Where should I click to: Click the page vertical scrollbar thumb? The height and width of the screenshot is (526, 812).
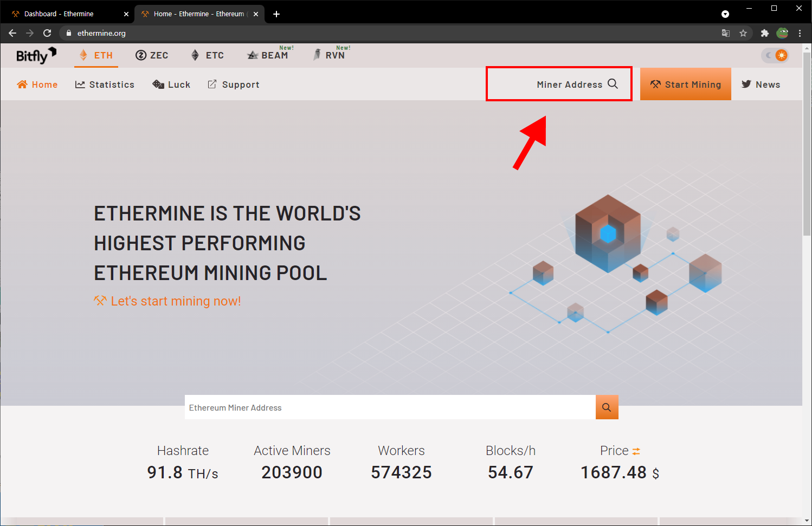point(807,144)
